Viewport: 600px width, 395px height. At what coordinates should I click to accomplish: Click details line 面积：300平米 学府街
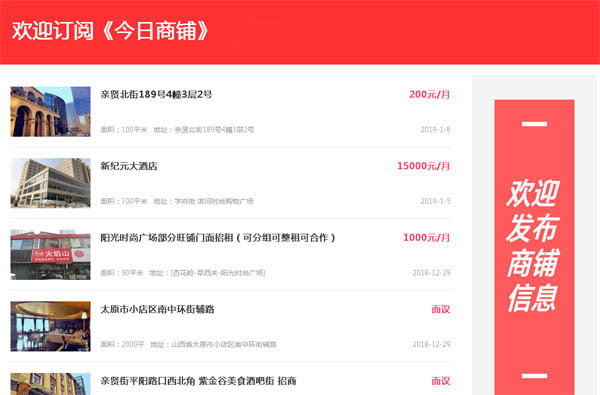click(x=177, y=201)
